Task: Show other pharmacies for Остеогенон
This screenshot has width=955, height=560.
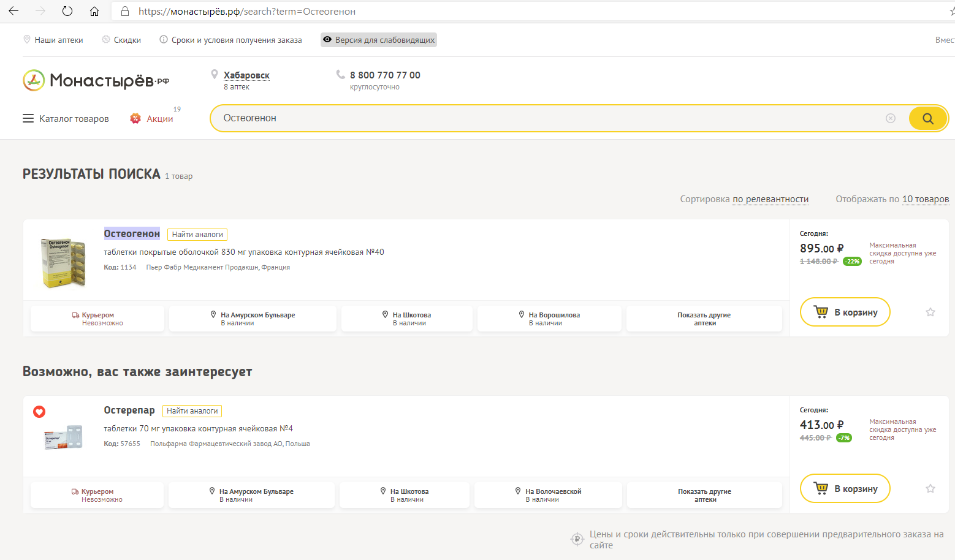Action: click(704, 319)
